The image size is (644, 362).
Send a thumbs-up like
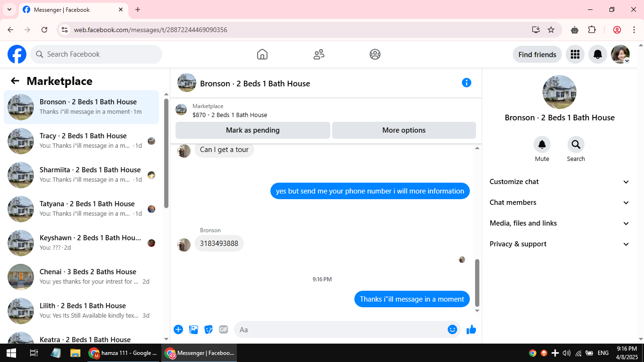(471, 329)
